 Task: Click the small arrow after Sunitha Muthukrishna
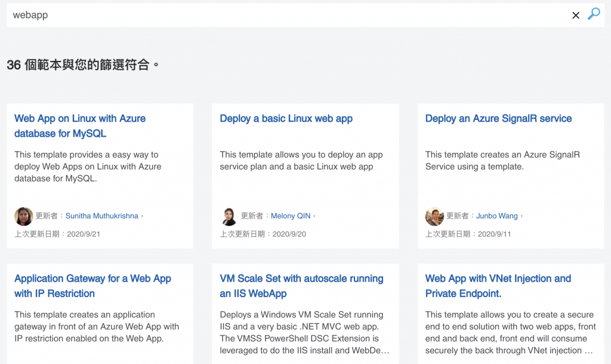tap(142, 216)
